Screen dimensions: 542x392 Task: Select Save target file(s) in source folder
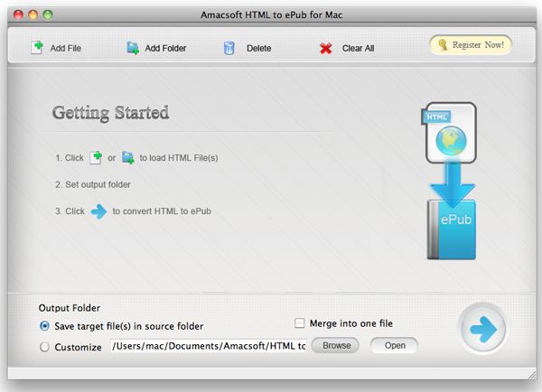click(x=44, y=326)
